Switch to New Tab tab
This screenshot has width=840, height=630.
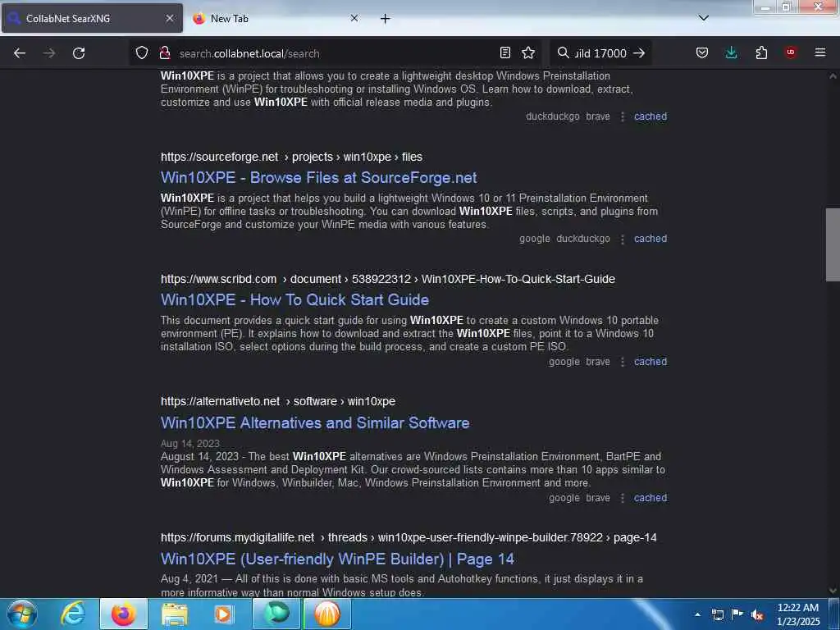[276, 18]
